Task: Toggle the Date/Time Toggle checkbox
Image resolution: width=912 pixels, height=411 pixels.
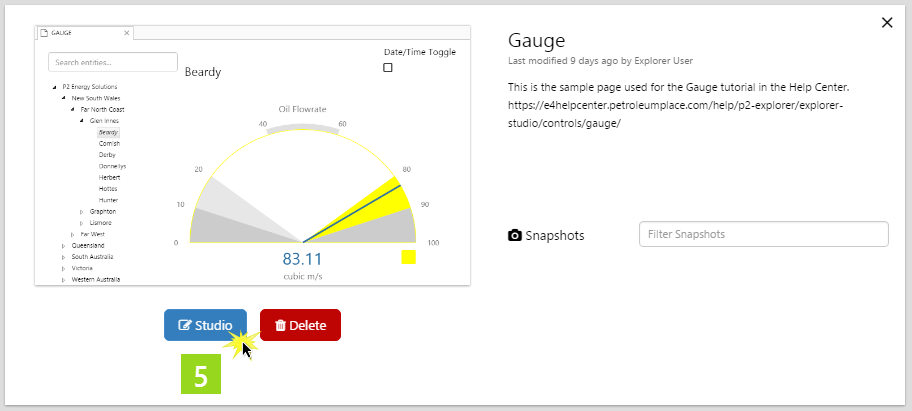Action: pyautogui.click(x=388, y=68)
